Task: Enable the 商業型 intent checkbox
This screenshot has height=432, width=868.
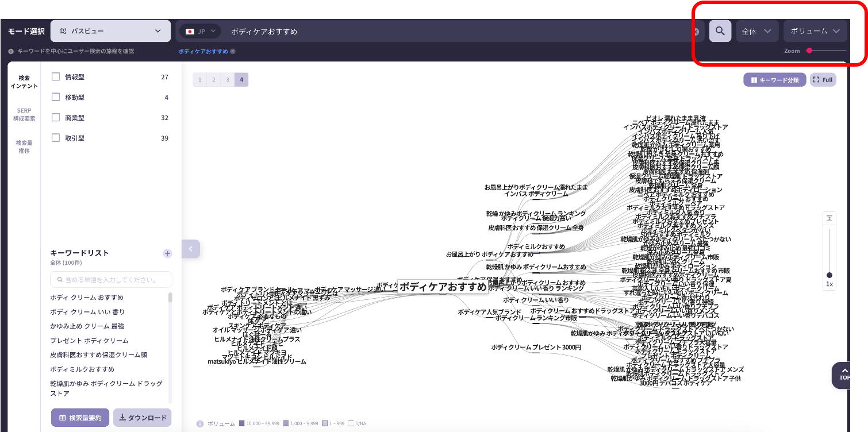Action: pos(56,118)
